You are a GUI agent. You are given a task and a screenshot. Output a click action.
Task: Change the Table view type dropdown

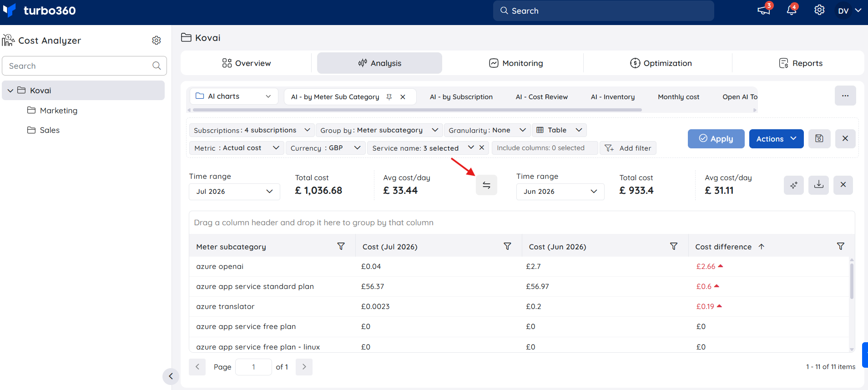pos(559,130)
